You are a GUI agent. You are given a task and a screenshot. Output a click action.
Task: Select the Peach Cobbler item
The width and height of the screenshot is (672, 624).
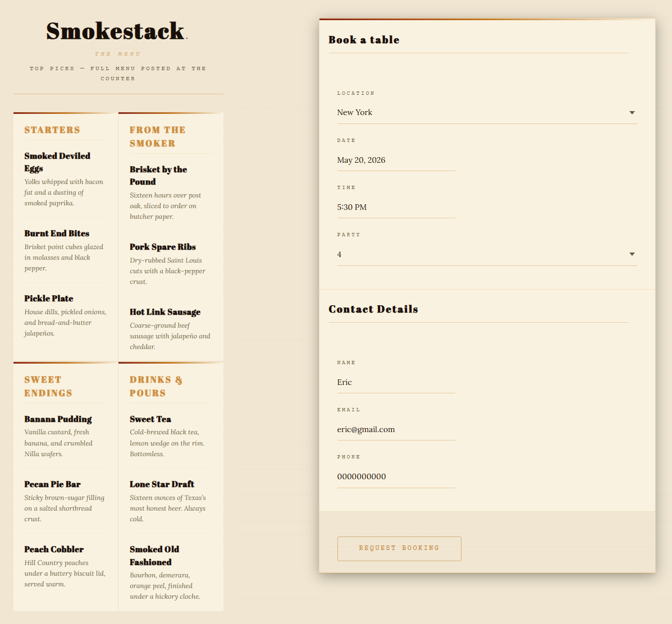[x=54, y=549]
